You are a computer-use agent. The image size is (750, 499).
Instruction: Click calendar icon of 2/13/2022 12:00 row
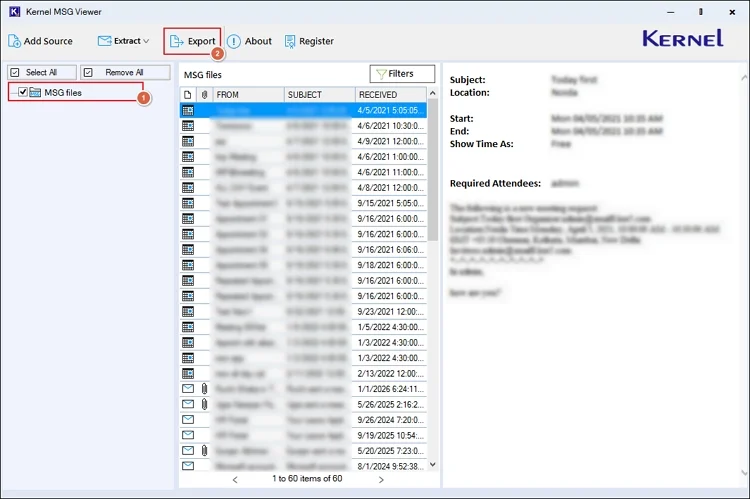[188, 373]
